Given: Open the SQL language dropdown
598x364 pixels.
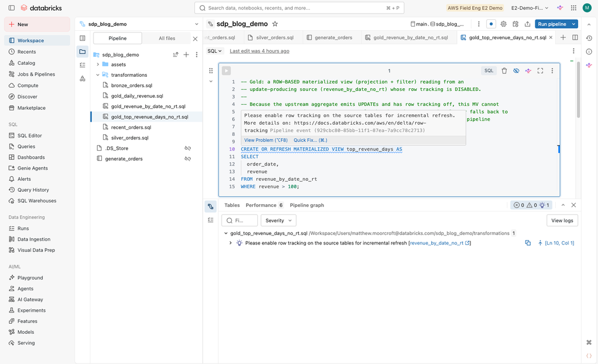Looking at the screenshot, I should point(214,51).
